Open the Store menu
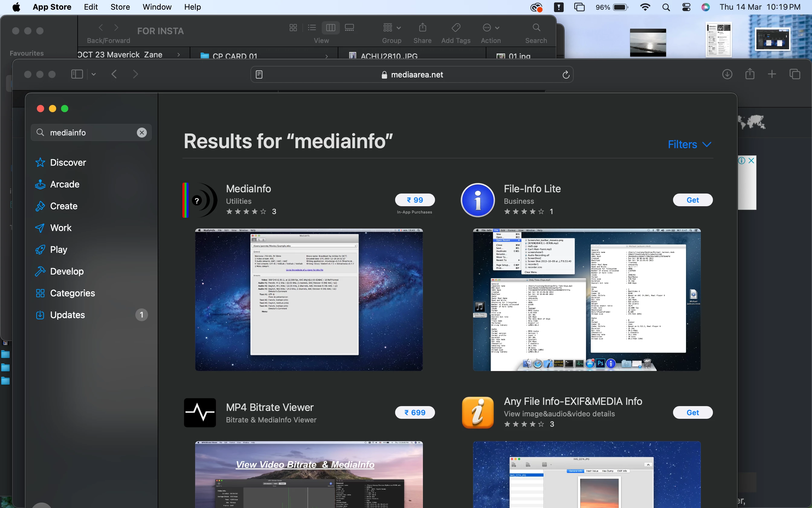Viewport: 812px width, 508px height. [x=120, y=7]
